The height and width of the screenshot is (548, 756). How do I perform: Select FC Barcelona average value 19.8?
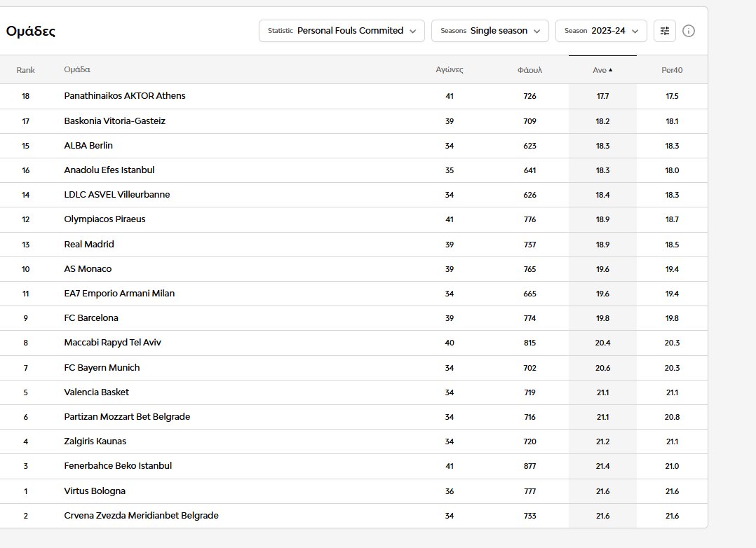tap(602, 318)
